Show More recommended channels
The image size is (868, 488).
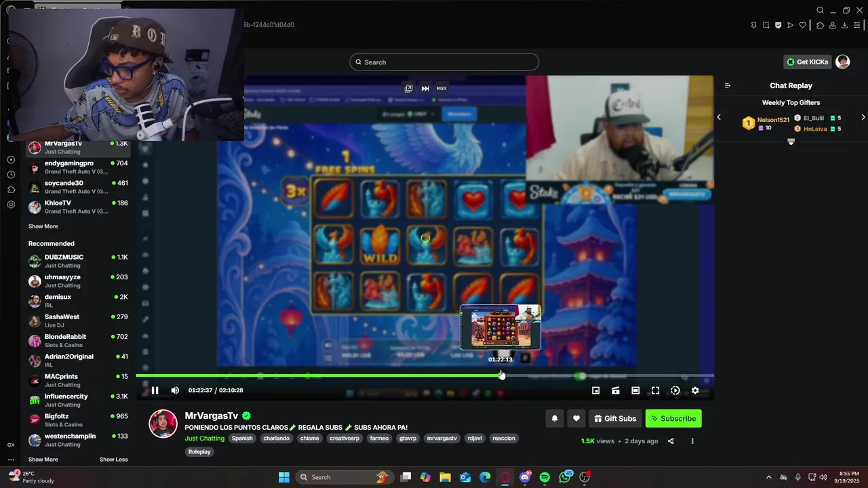tap(43, 460)
